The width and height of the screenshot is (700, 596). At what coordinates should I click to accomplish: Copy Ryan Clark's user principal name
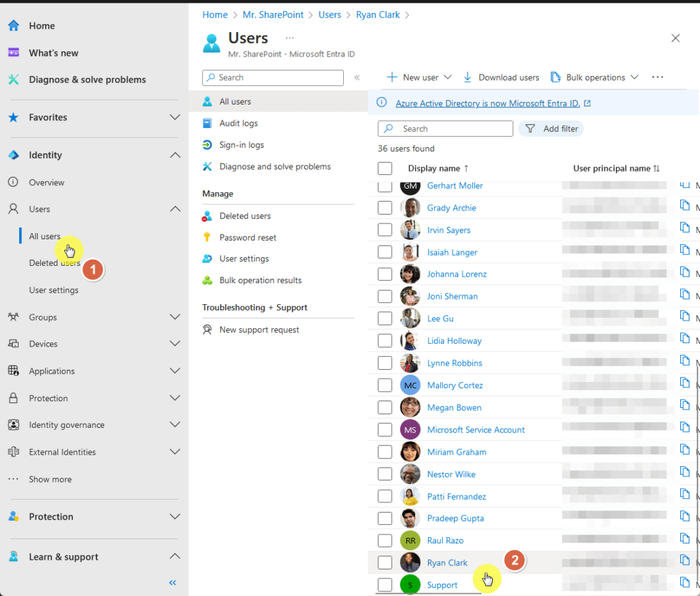684,560
